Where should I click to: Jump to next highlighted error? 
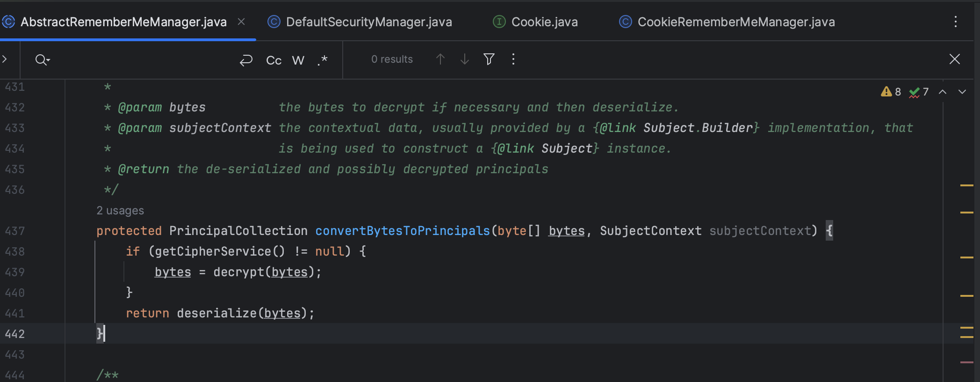(x=962, y=92)
